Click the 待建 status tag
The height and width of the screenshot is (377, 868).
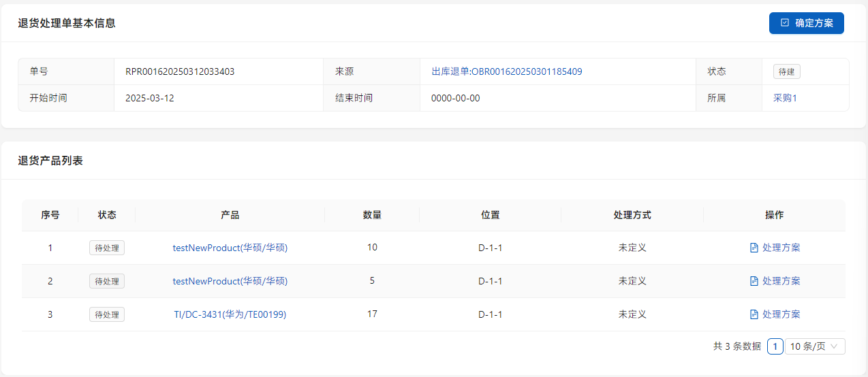(787, 71)
